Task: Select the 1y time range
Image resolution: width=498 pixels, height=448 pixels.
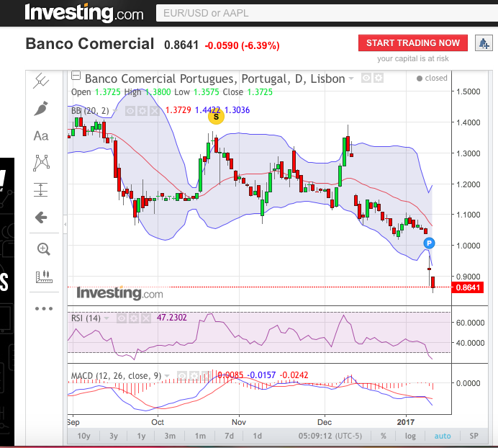Action: tap(141, 436)
